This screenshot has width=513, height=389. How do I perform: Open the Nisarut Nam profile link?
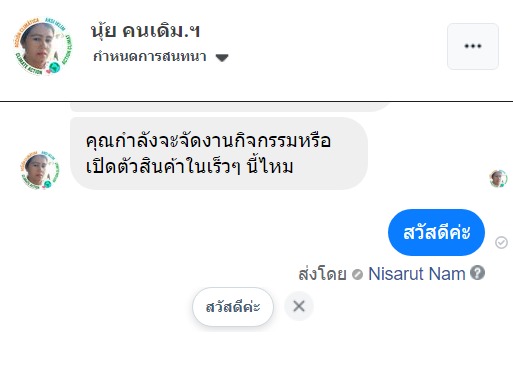pyautogui.click(x=417, y=274)
